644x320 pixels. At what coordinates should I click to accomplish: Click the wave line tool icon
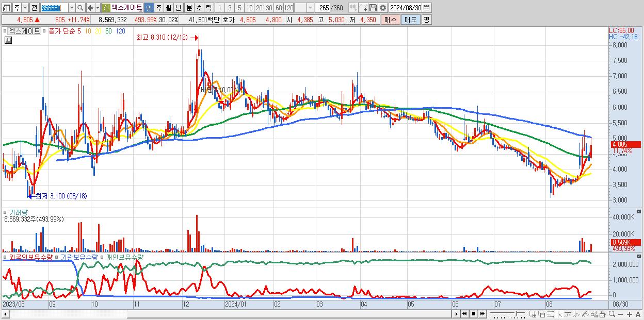(577, 314)
